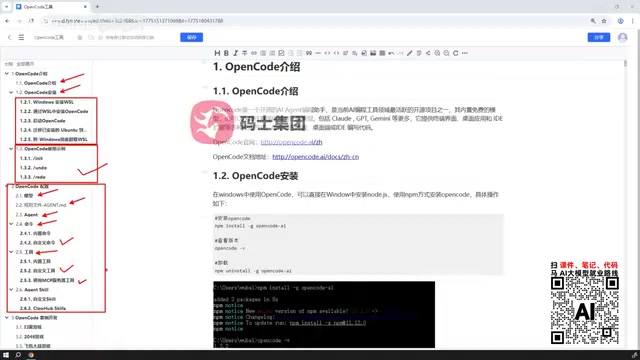Image resolution: width=640 pixels, height=360 pixels.
Task: Open a new browser tab
Action: 97,7
